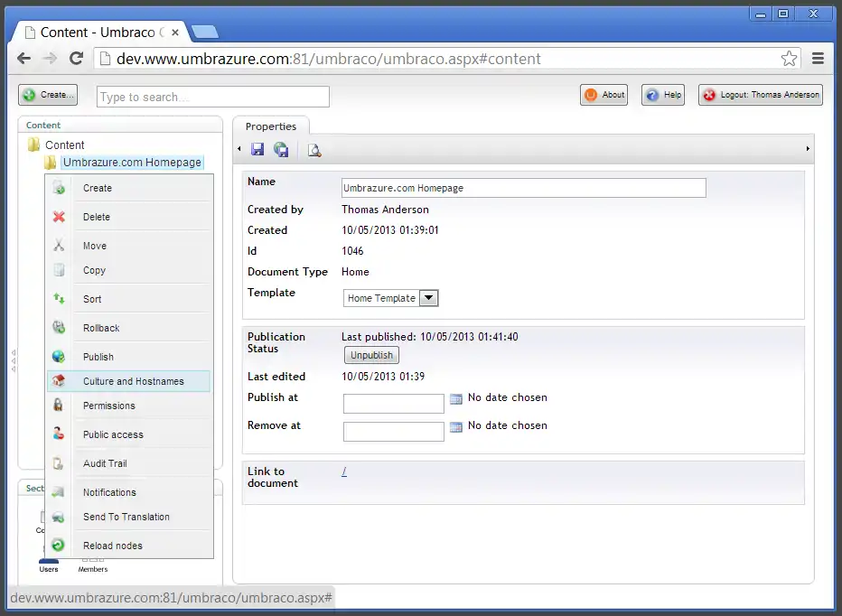Click the About button
This screenshot has width=842, height=616.
[x=604, y=95]
